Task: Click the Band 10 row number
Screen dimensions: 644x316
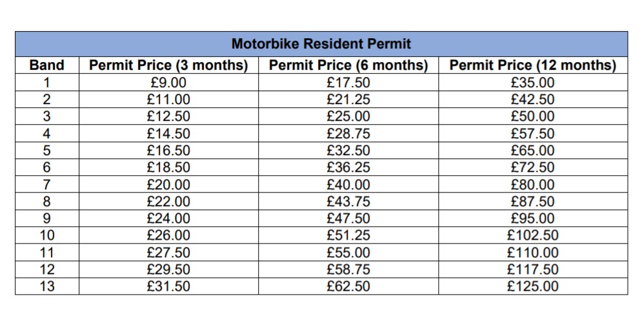Action: tap(47, 236)
